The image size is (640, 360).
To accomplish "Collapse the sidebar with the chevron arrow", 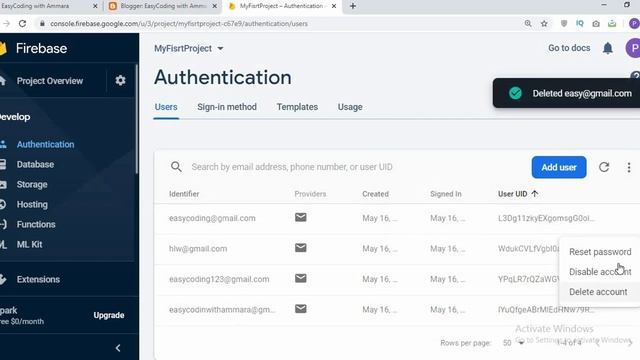I will click(x=118, y=348).
